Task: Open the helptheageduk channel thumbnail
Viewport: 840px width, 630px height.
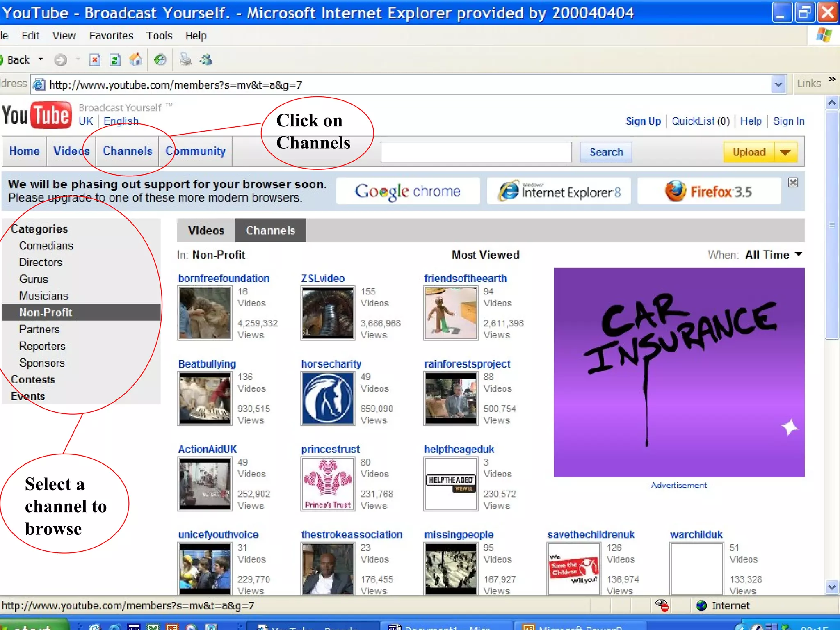Action: coord(451,484)
